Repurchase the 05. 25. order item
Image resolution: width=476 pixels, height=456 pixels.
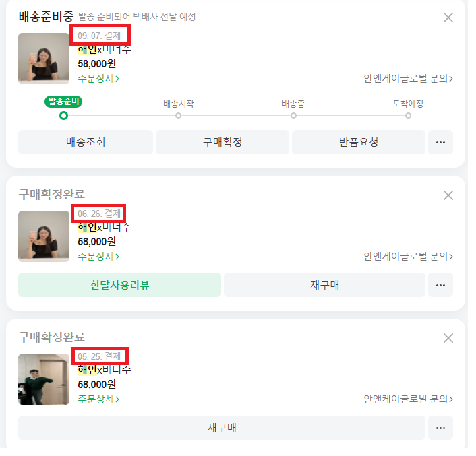click(x=222, y=428)
